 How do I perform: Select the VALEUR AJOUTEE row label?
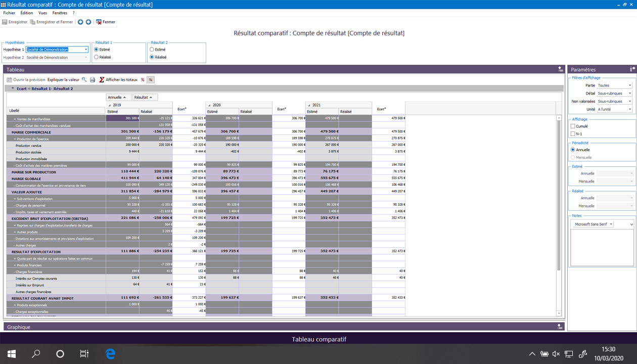click(26, 192)
